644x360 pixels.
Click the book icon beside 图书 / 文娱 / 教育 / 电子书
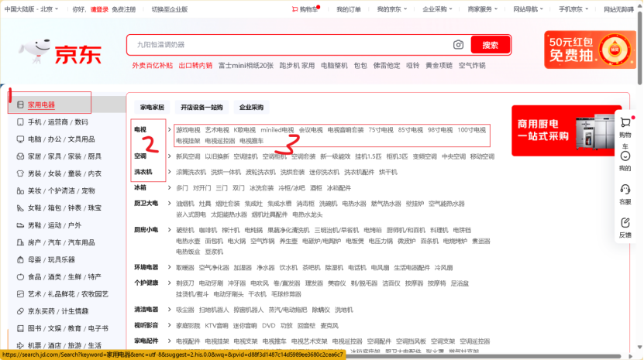(x=20, y=328)
